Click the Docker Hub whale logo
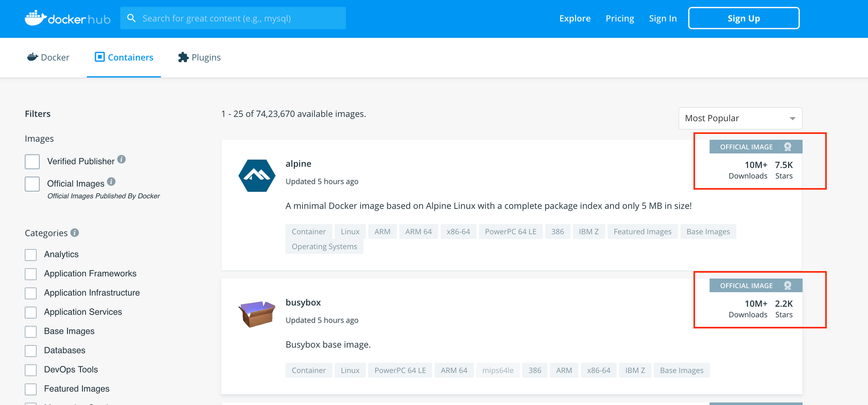The image size is (868, 405). [36, 18]
